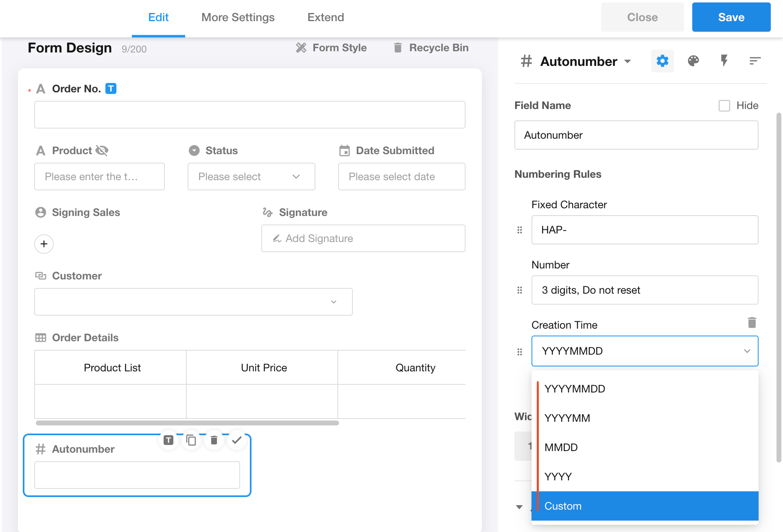
Task: Toggle the Hide checkbox for field name
Action: coord(724,106)
